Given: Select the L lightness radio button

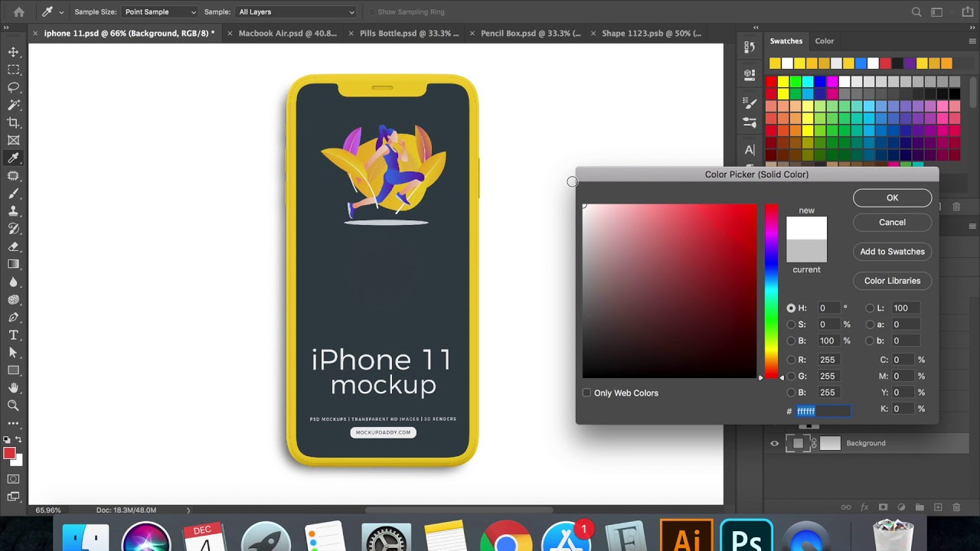Looking at the screenshot, I should (870, 308).
